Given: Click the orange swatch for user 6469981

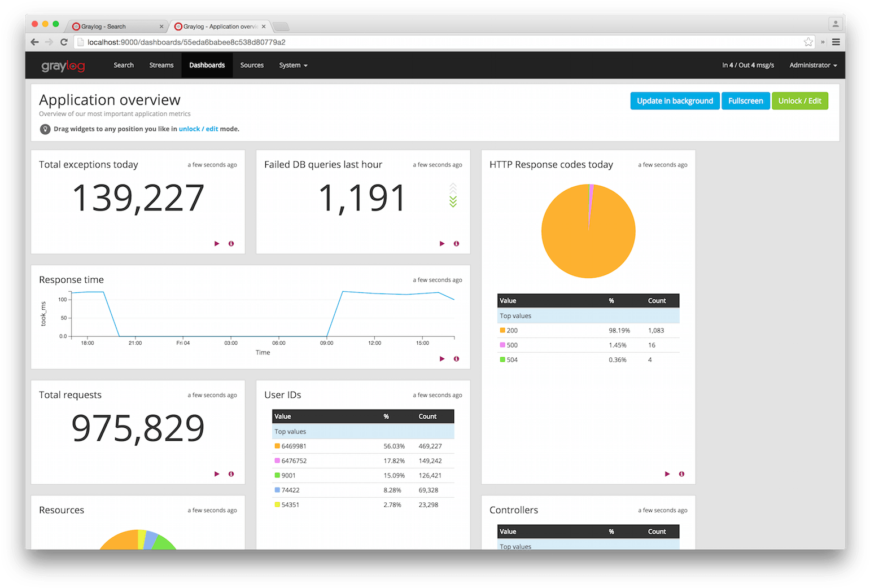Looking at the screenshot, I should [277, 446].
